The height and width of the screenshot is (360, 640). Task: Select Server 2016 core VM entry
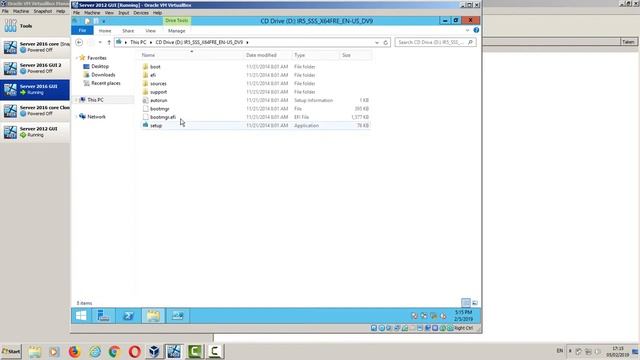pos(35,47)
